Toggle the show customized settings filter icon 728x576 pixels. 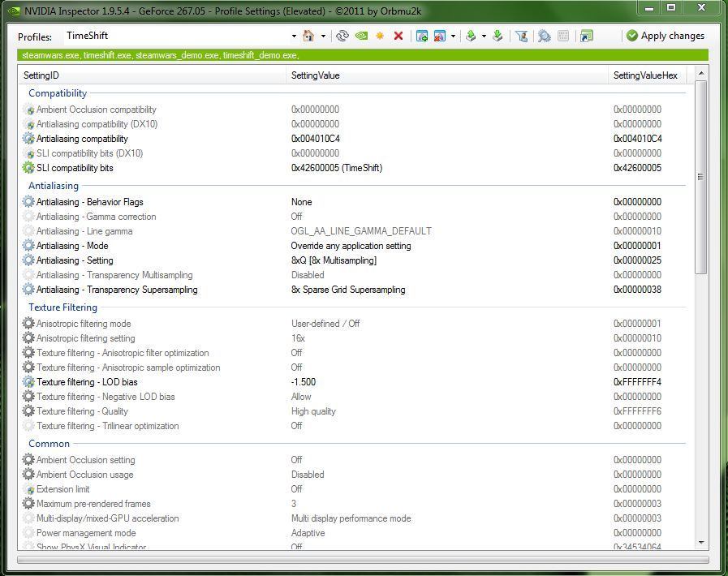521,36
